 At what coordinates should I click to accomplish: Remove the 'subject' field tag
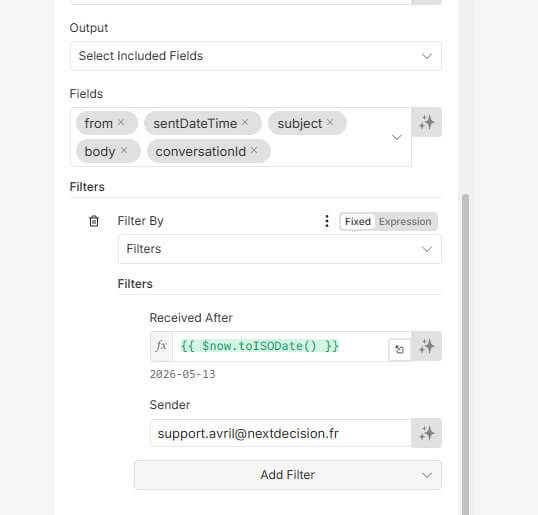(x=330, y=122)
